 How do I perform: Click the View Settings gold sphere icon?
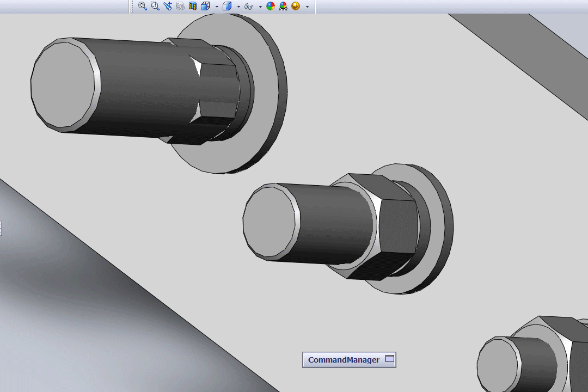coord(296,6)
